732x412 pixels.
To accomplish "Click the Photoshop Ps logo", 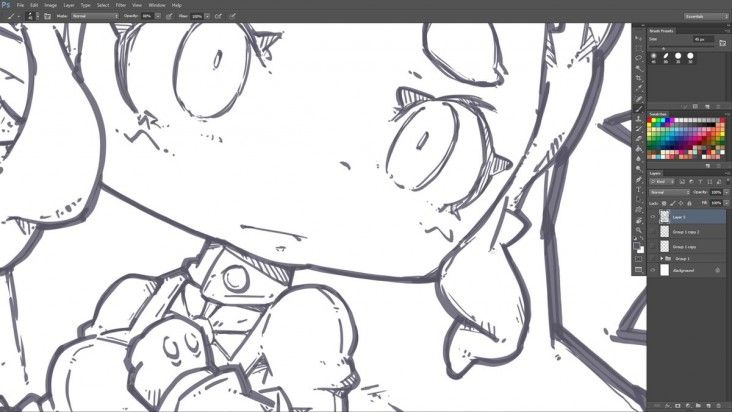I will [x=6, y=5].
